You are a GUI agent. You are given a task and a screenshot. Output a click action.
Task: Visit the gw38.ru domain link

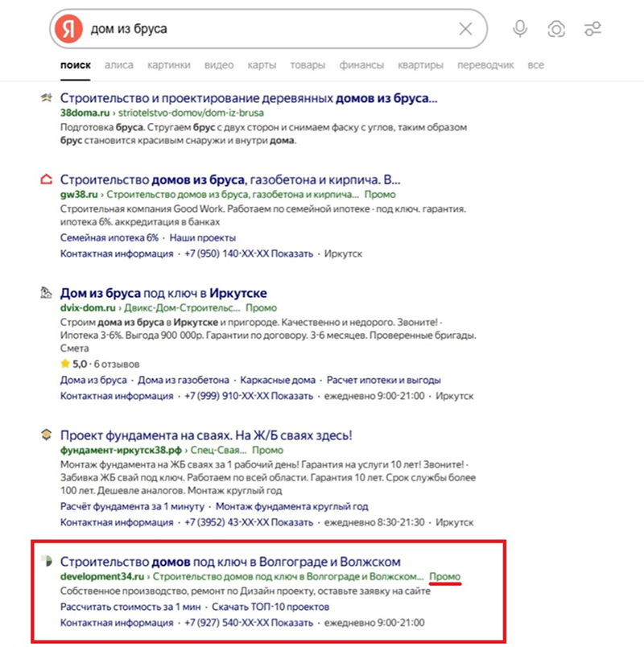[x=79, y=195]
